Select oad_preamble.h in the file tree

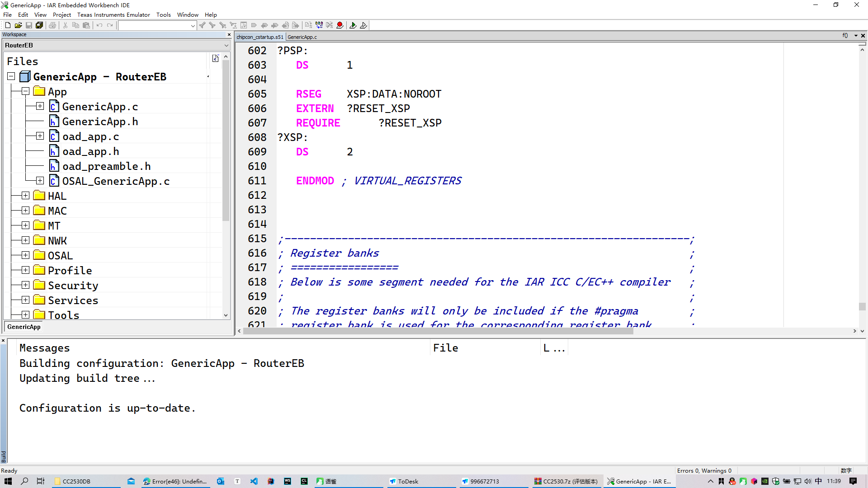tap(106, 166)
